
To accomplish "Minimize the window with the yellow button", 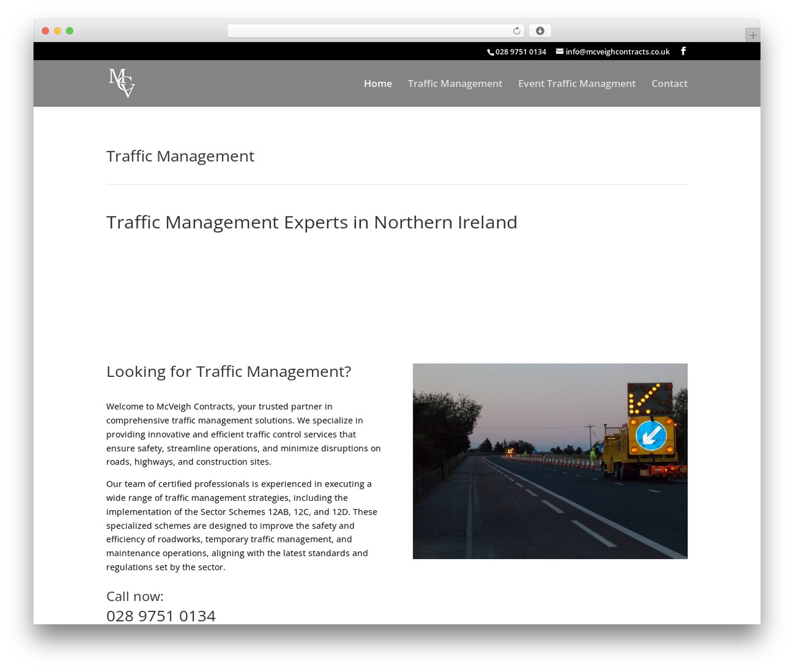I will tap(58, 30).
